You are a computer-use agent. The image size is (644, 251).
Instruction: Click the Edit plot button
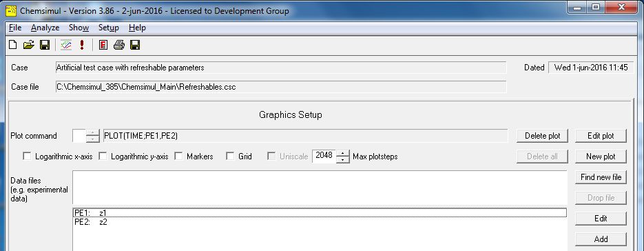tap(601, 136)
